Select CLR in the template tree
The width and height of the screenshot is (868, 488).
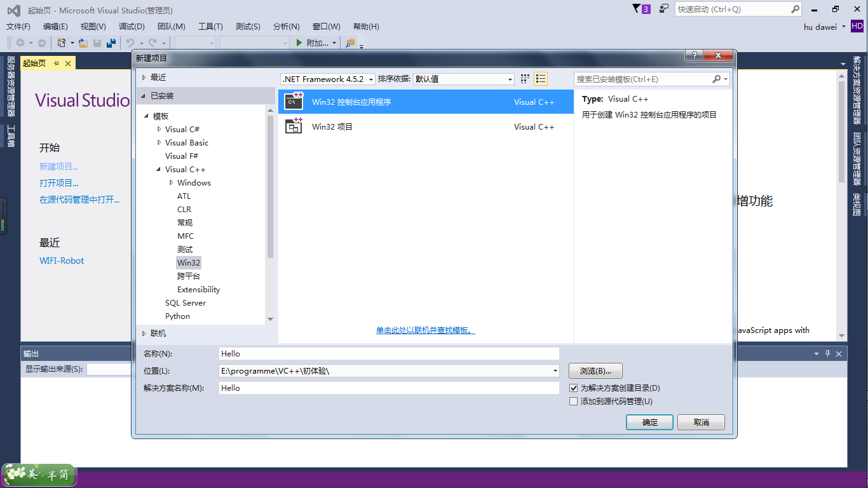pyautogui.click(x=184, y=209)
